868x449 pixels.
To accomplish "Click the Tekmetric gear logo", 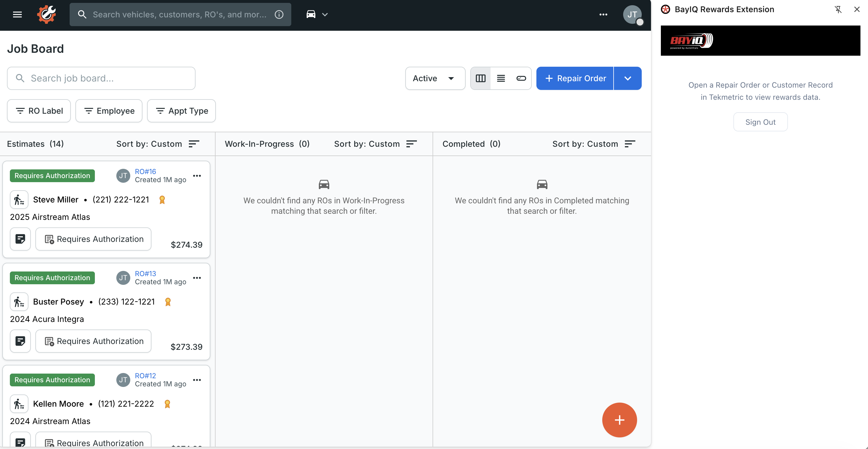I will (46, 14).
